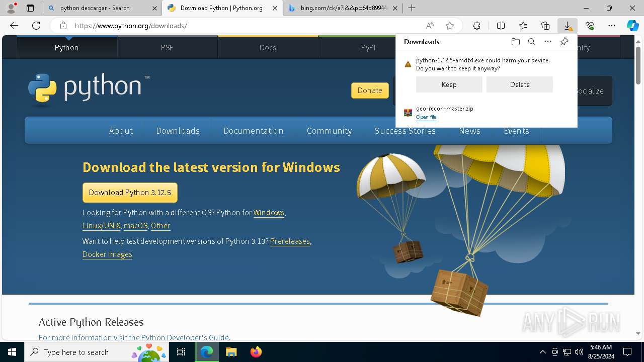Close the bing.com tab

[x=395, y=8]
